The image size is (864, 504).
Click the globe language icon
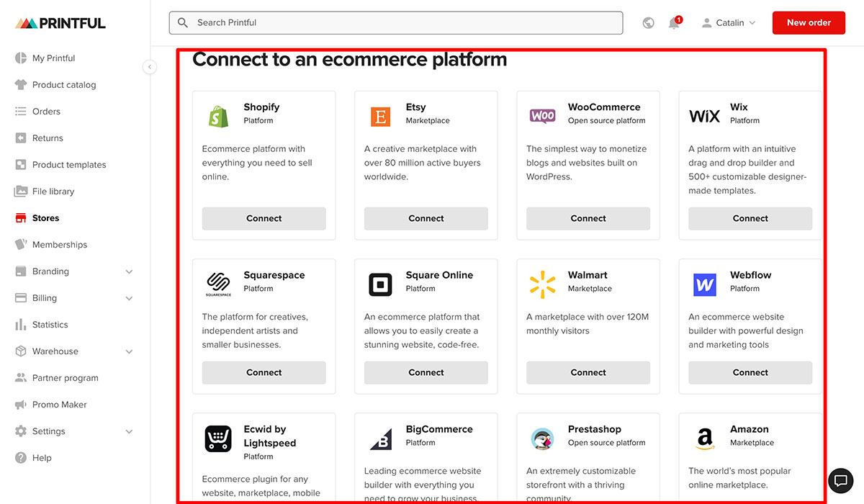(x=648, y=22)
